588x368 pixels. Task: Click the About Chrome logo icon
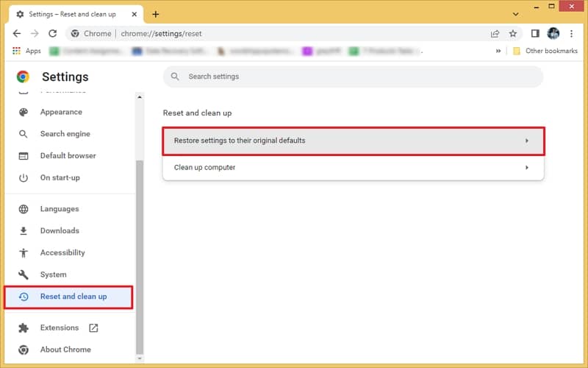24,350
